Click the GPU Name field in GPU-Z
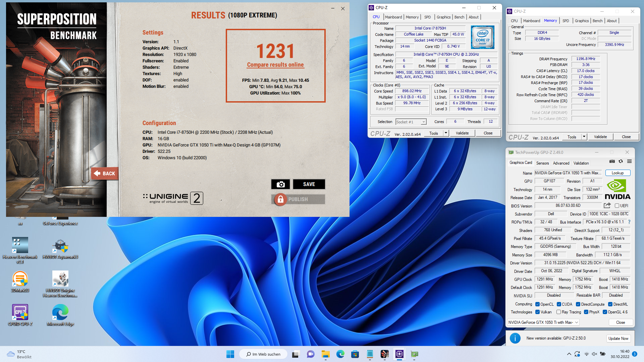 click(568, 173)
